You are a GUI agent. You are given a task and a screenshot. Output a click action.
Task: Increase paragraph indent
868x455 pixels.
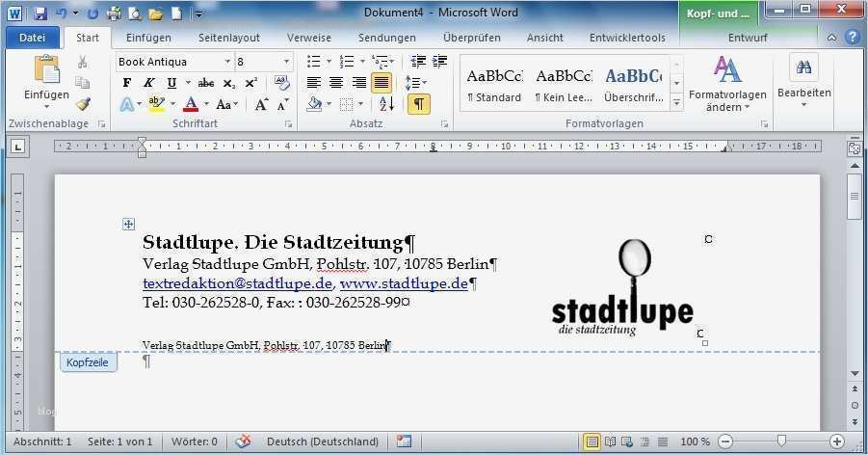pyautogui.click(x=440, y=61)
